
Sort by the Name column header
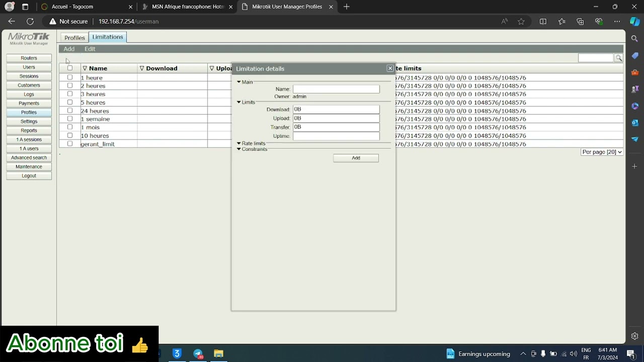[x=98, y=68]
